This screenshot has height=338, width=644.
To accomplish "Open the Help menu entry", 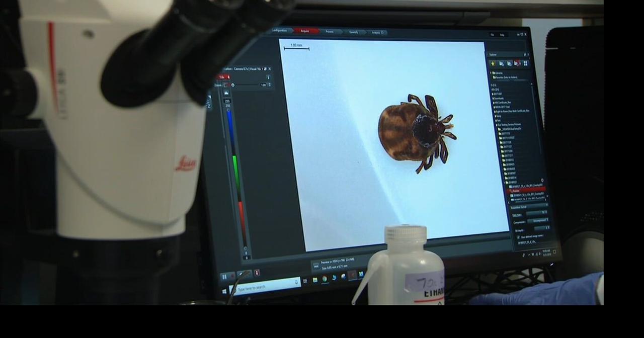I will (x=502, y=34).
